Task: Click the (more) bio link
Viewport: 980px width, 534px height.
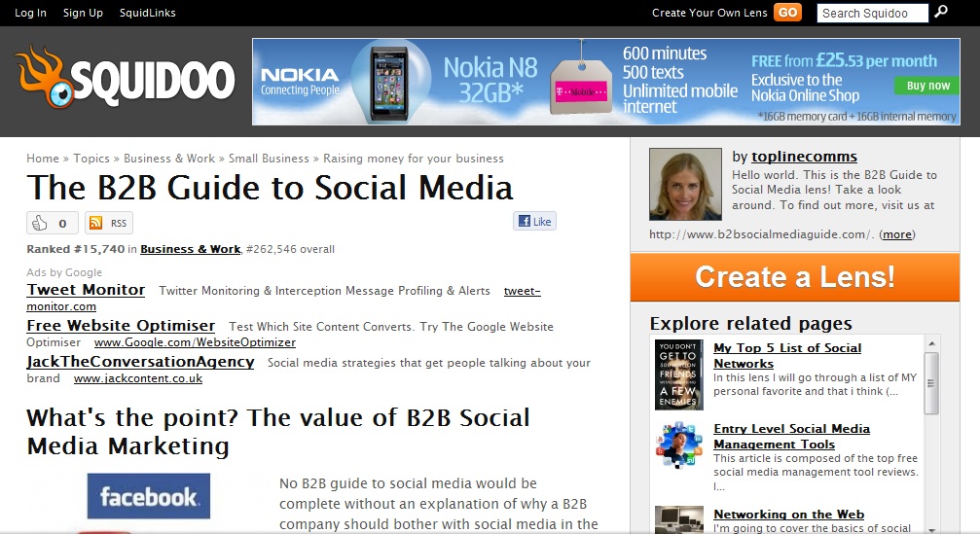Action: 897,234
